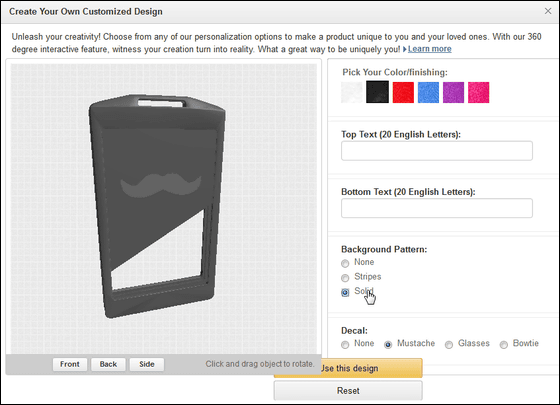Open the Learn more link

(430, 49)
